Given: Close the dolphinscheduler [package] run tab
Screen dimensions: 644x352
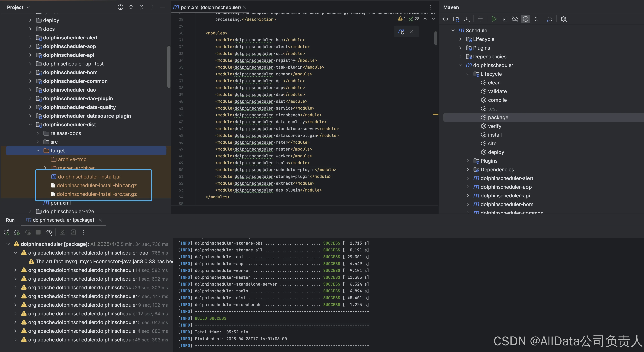Looking at the screenshot, I should [x=100, y=220].
